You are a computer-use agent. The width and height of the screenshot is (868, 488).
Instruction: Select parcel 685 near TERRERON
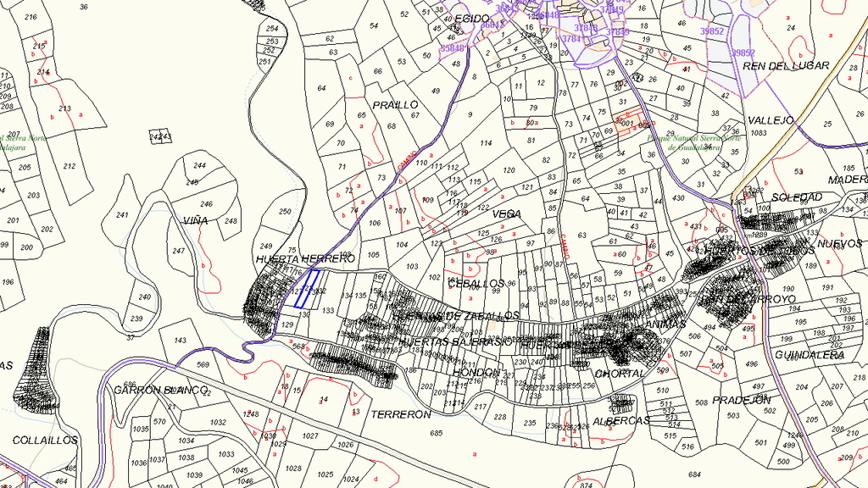point(437,433)
